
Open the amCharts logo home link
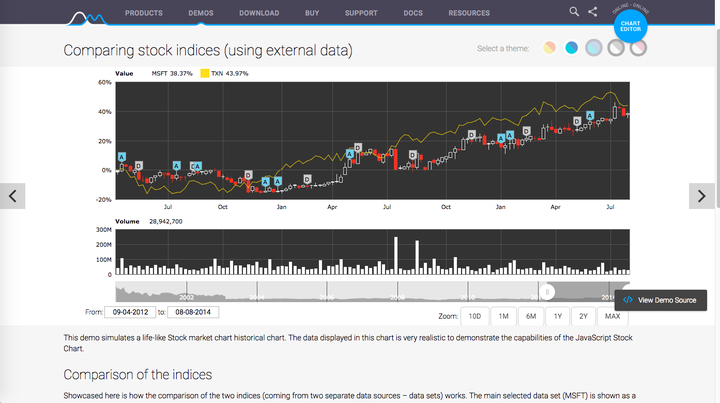click(87, 18)
